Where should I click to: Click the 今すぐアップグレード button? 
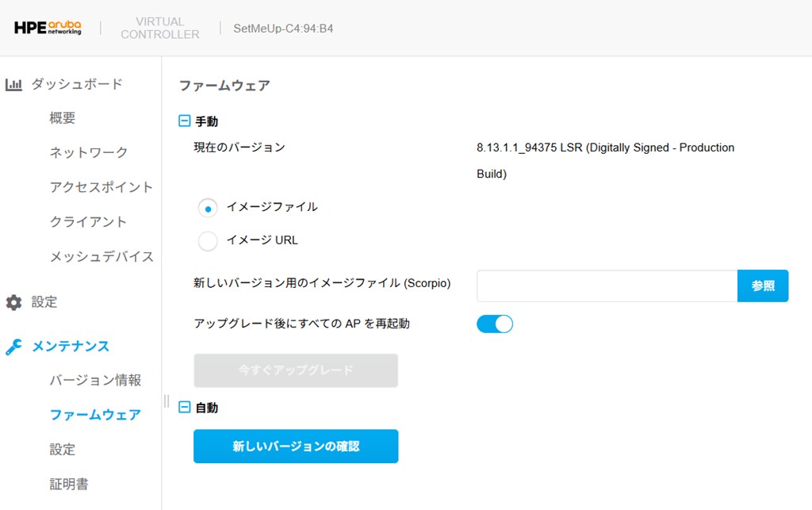coord(296,370)
